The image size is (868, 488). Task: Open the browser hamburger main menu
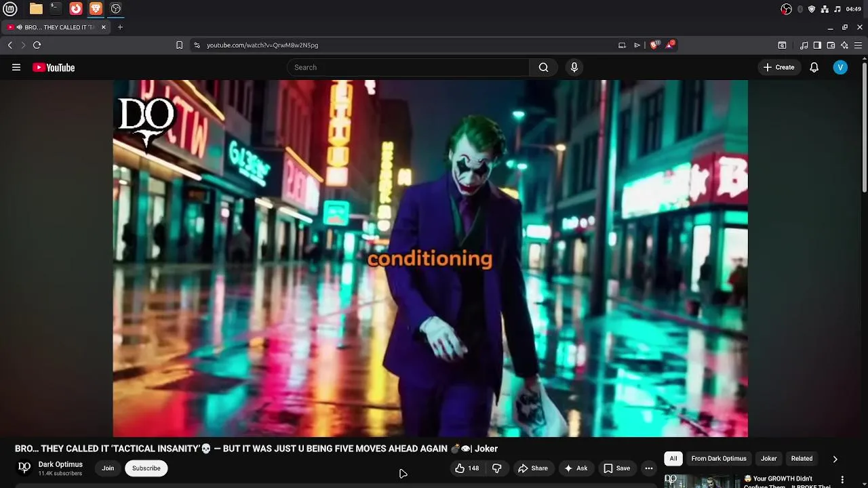[x=858, y=45]
